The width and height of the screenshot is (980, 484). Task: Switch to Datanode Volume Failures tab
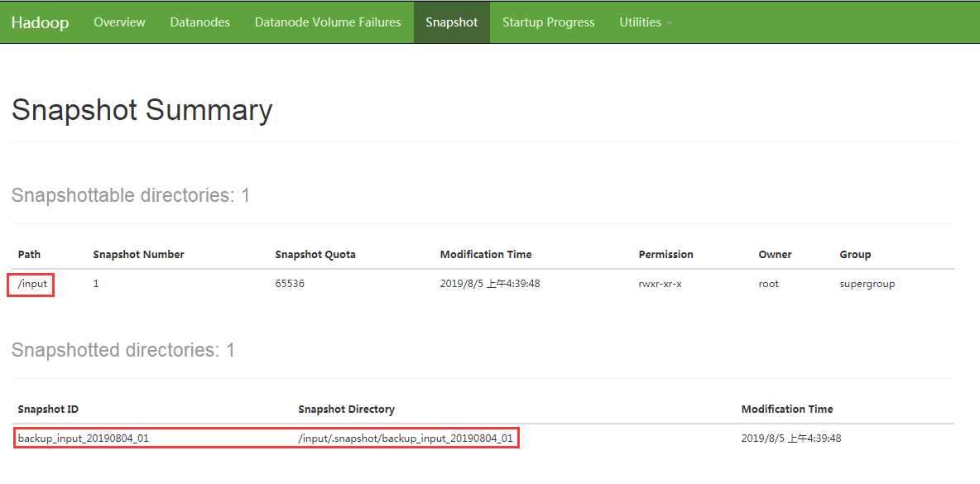coord(328,22)
